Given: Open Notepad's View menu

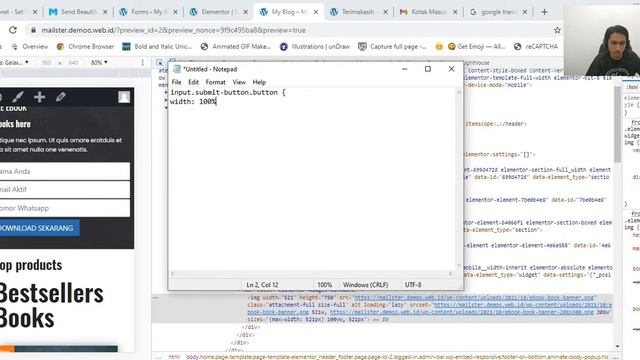Looking at the screenshot, I should coord(239,82).
